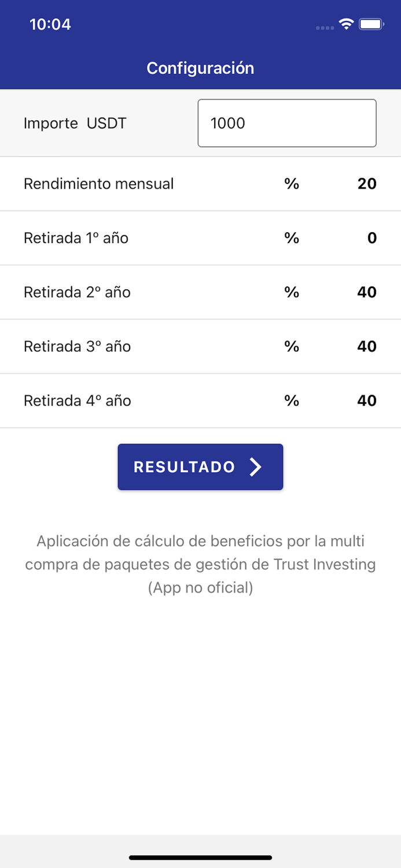
Task: Click the home indicator bar at the bottom
Action: (x=200, y=858)
